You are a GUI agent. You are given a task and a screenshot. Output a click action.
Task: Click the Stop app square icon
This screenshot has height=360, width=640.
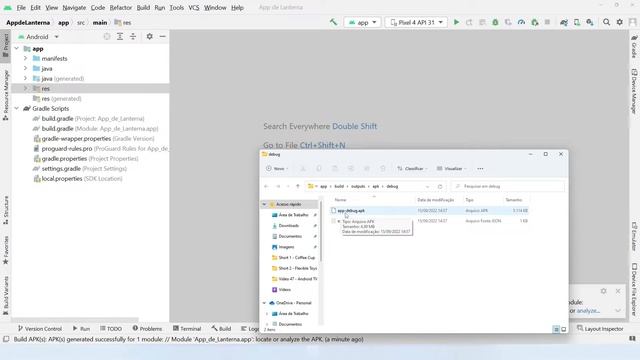coord(547,22)
